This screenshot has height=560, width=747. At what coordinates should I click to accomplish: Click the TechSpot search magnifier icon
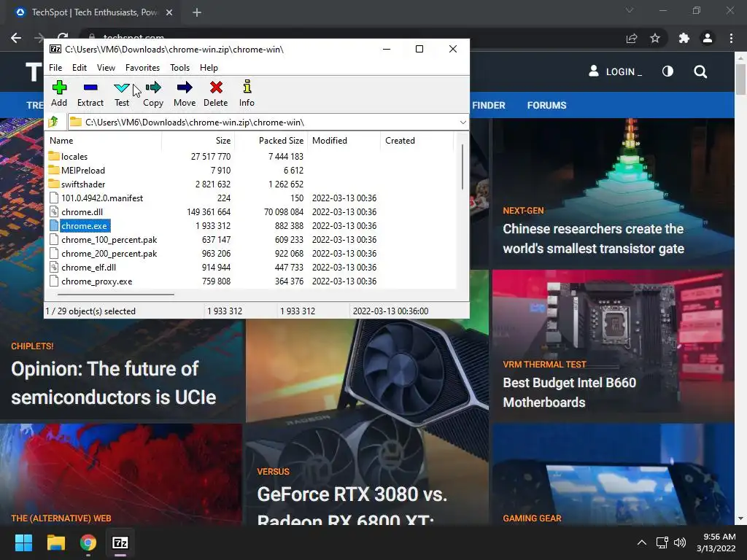click(x=700, y=72)
